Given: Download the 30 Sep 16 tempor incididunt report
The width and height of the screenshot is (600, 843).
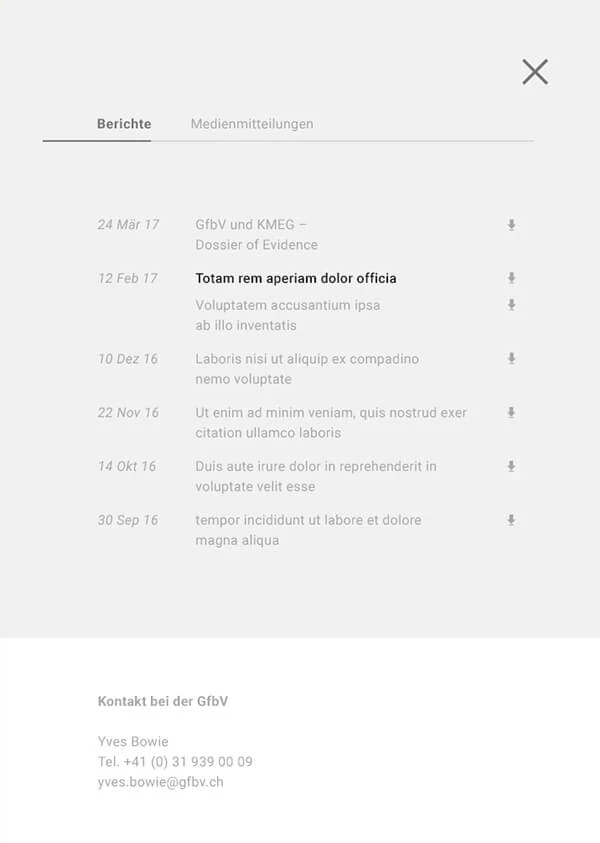Looking at the screenshot, I should tap(511, 520).
